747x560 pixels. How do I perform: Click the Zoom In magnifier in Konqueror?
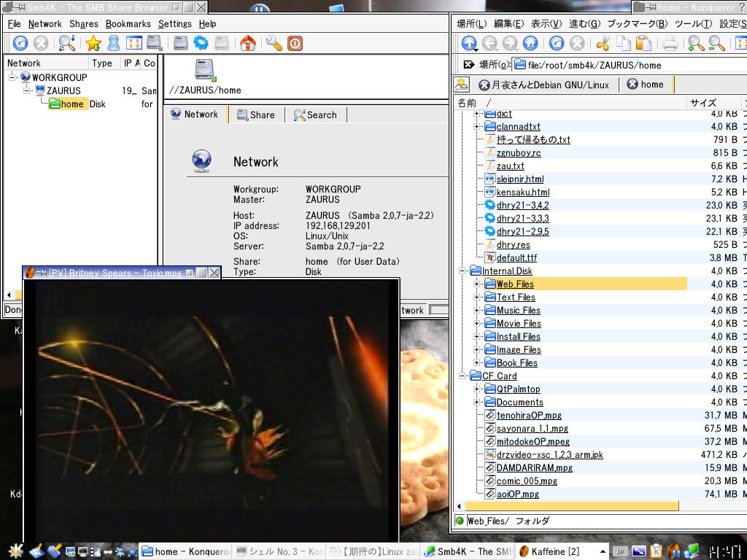coord(696,44)
